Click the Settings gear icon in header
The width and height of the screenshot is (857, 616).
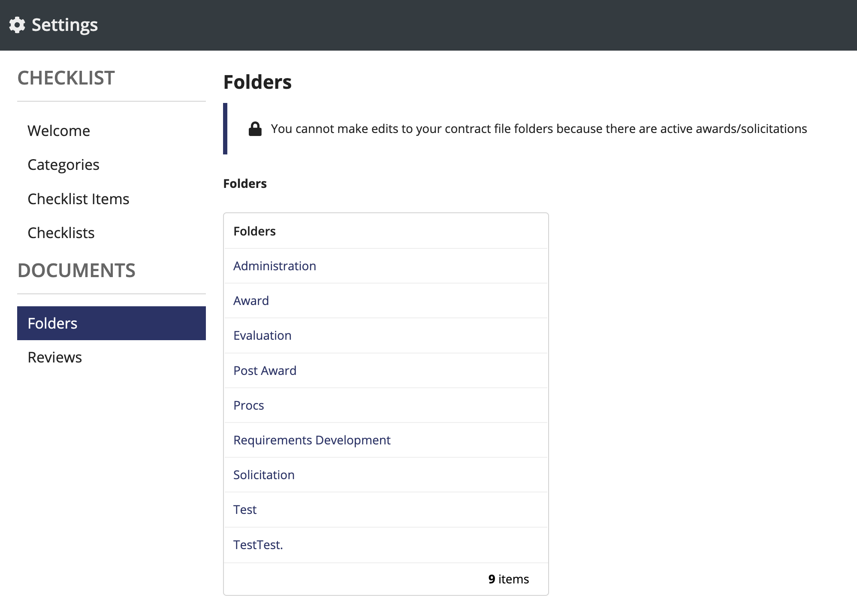pos(17,25)
